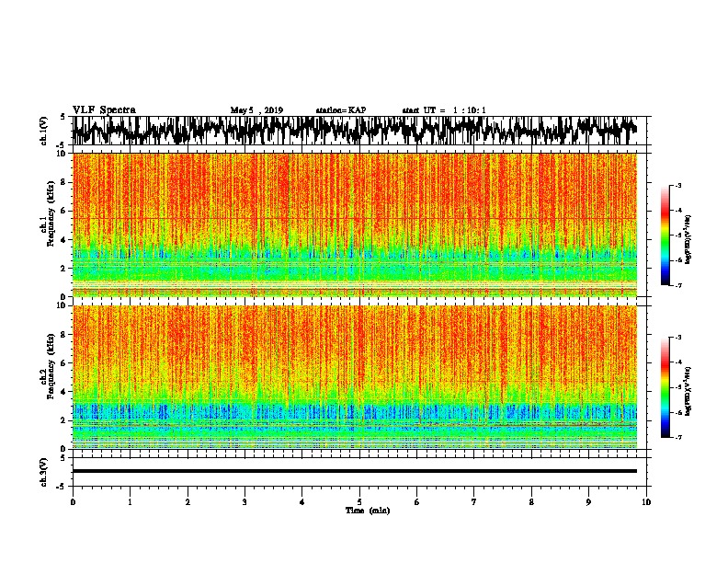This screenshot has height=563, width=728.
Task: Click the "-3" tick on ch.2 color bar
Action: [x=677, y=338]
